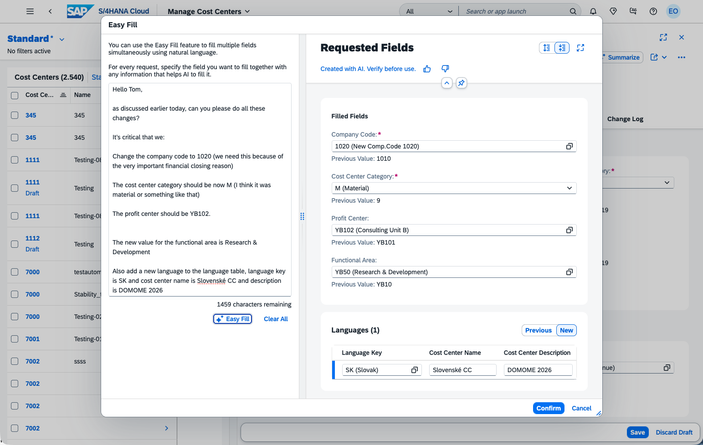703x445 pixels.
Task: Show Previous language values
Action: [538, 330]
